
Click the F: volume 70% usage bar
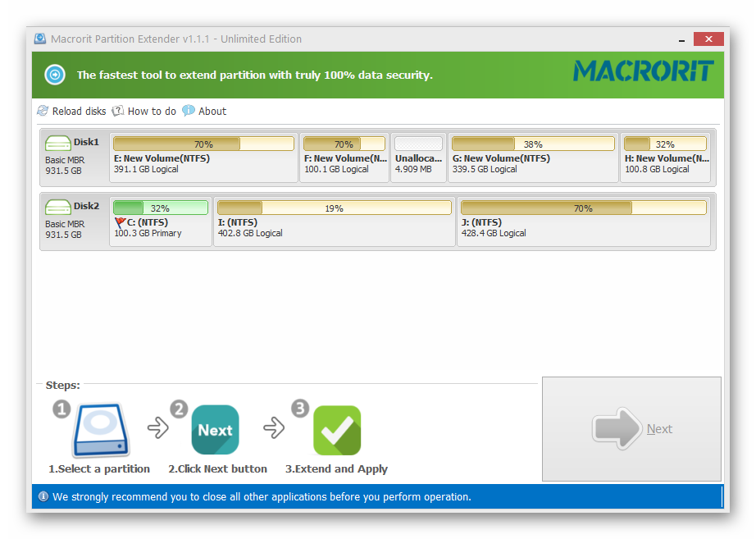pos(344,144)
